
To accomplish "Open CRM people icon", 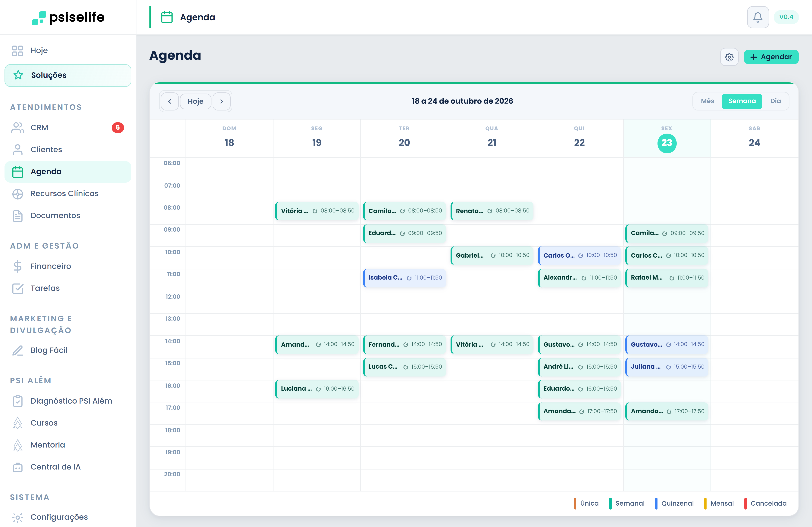I will [x=17, y=128].
